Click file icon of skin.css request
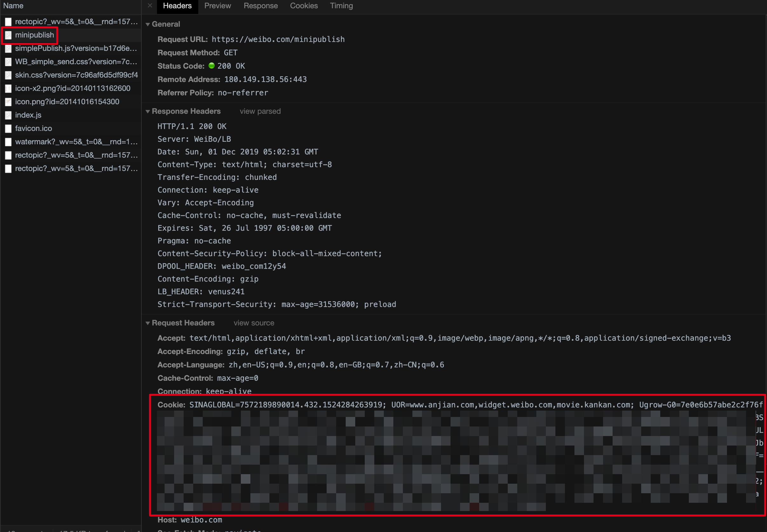This screenshot has height=532, width=767. pyautogui.click(x=8, y=75)
